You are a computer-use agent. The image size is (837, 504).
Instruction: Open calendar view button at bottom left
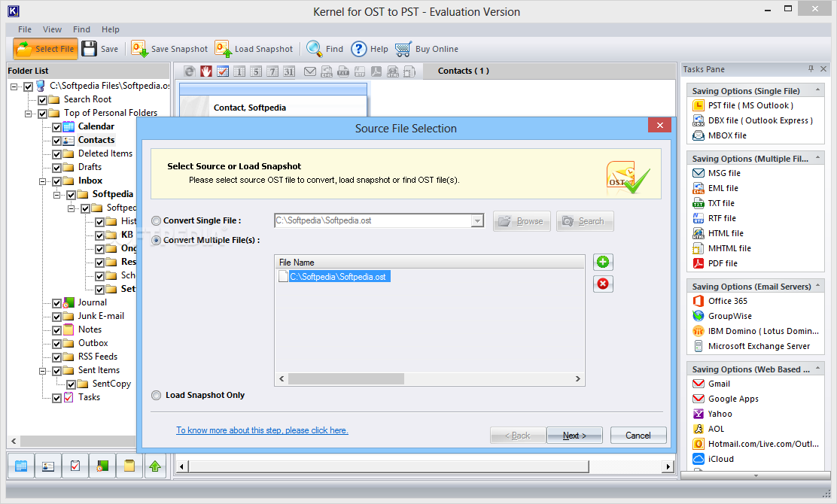tap(21, 466)
